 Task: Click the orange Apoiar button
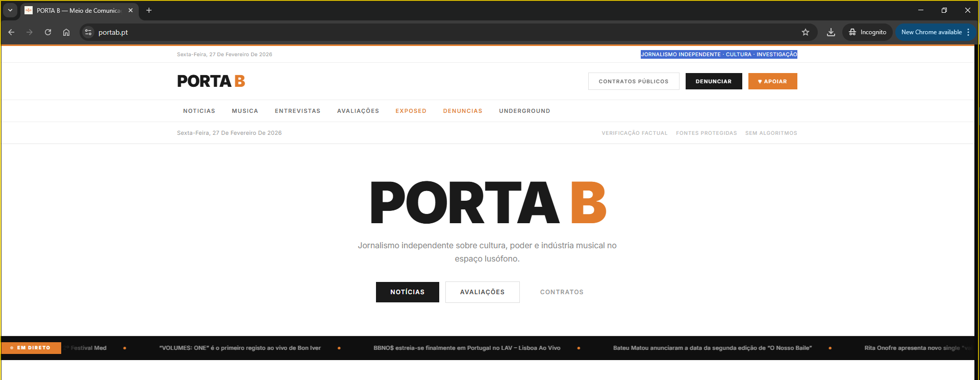(772, 81)
